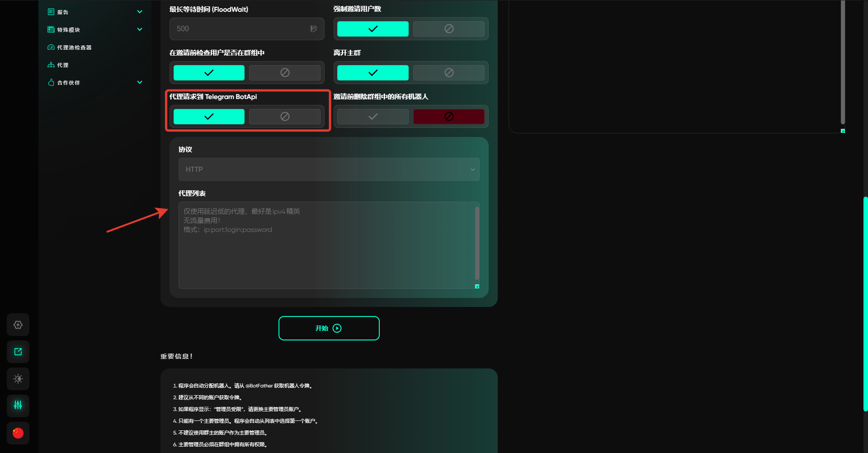
Task: Toggle the sun brightness theme icon
Action: pyautogui.click(x=18, y=379)
